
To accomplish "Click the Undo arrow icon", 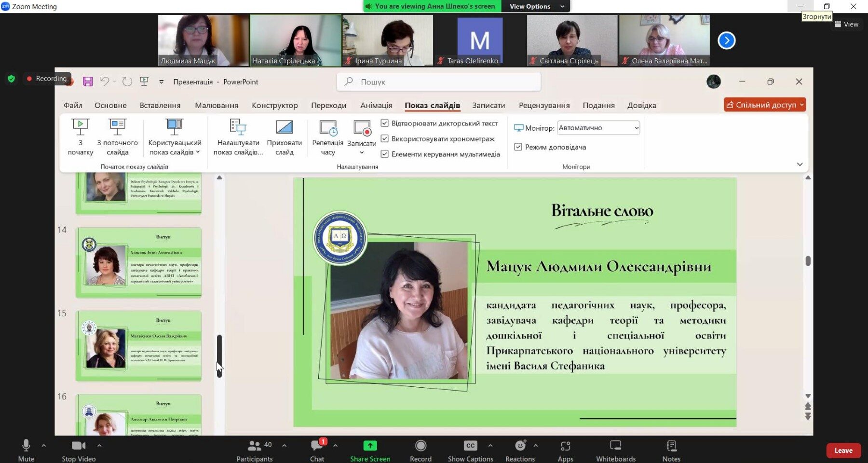I will point(104,82).
